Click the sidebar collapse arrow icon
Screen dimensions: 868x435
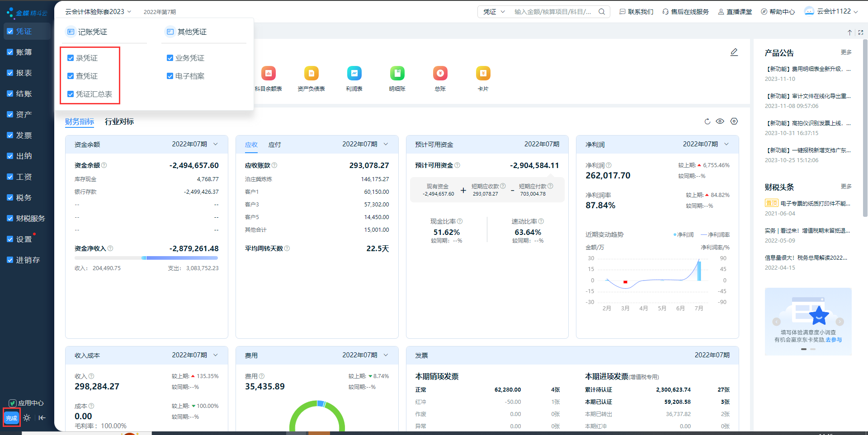coord(42,418)
